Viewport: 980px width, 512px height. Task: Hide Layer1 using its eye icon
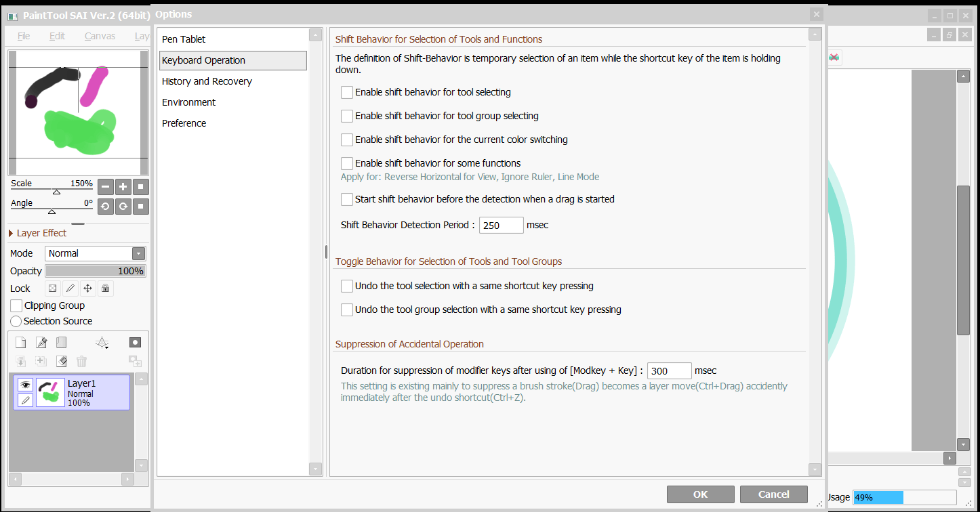coord(25,385)
